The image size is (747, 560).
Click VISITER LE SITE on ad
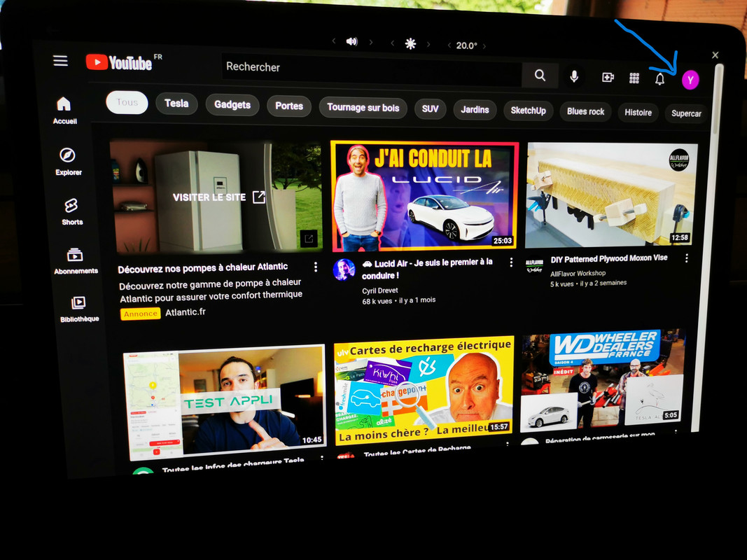(x=218, y=197)
